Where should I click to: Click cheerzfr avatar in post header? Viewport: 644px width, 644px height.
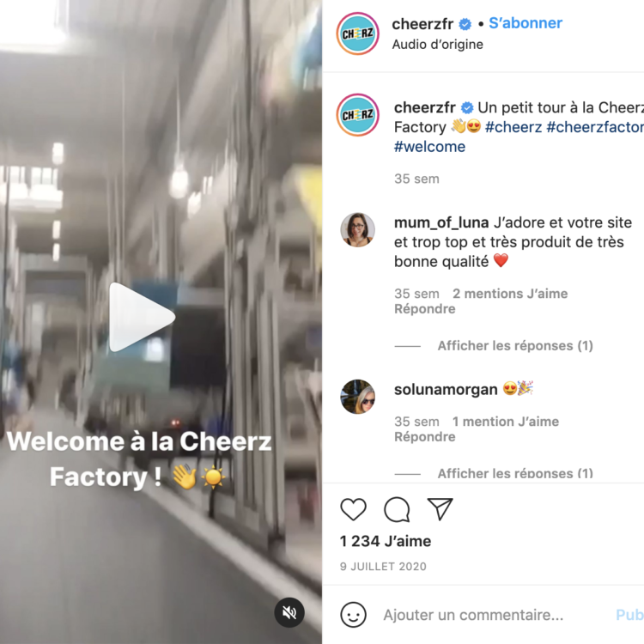(x=358, y=33)
